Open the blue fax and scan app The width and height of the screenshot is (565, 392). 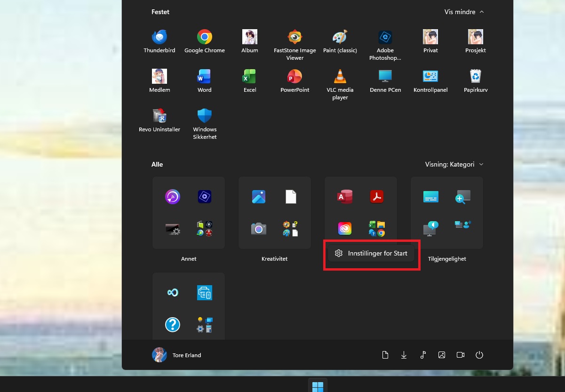click(x=205, y=292)
